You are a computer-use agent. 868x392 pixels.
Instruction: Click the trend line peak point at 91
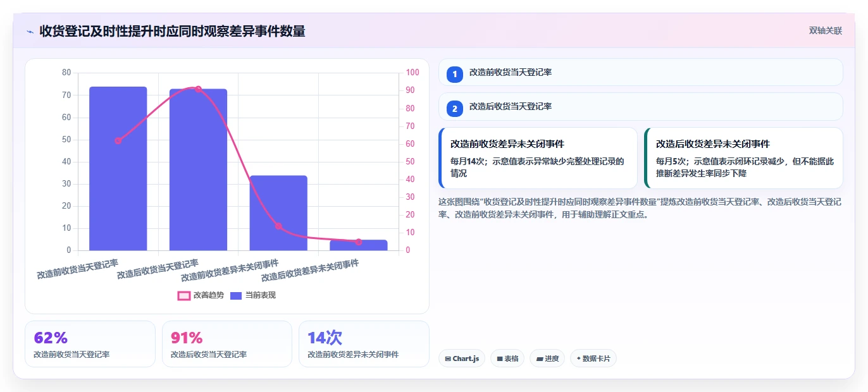198,89
